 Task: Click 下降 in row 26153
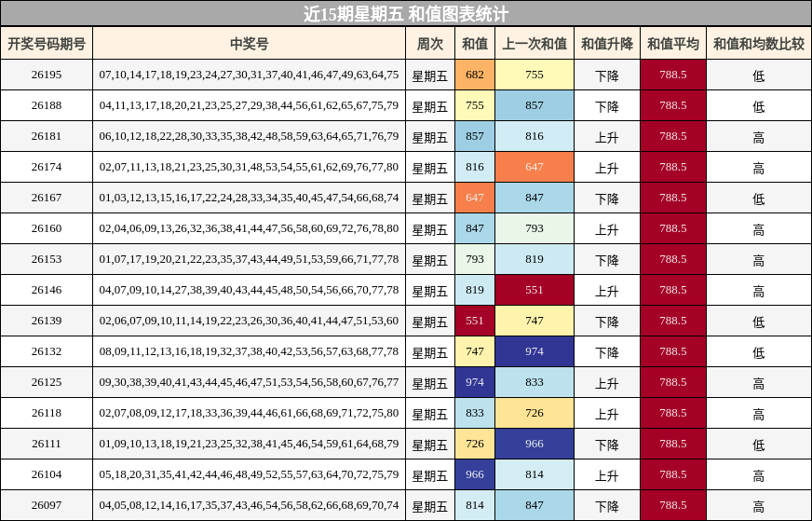pos(607,260)
